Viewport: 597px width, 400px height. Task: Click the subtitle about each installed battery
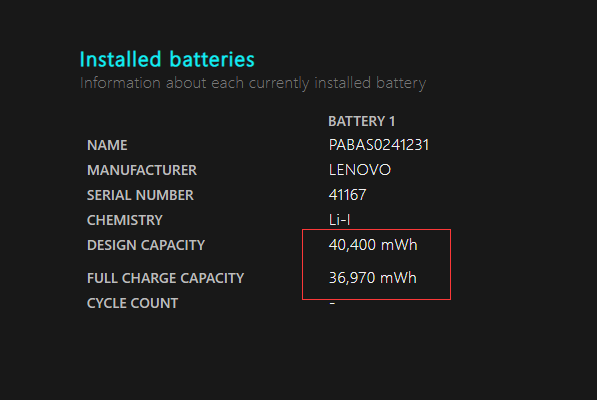(253, 83)
